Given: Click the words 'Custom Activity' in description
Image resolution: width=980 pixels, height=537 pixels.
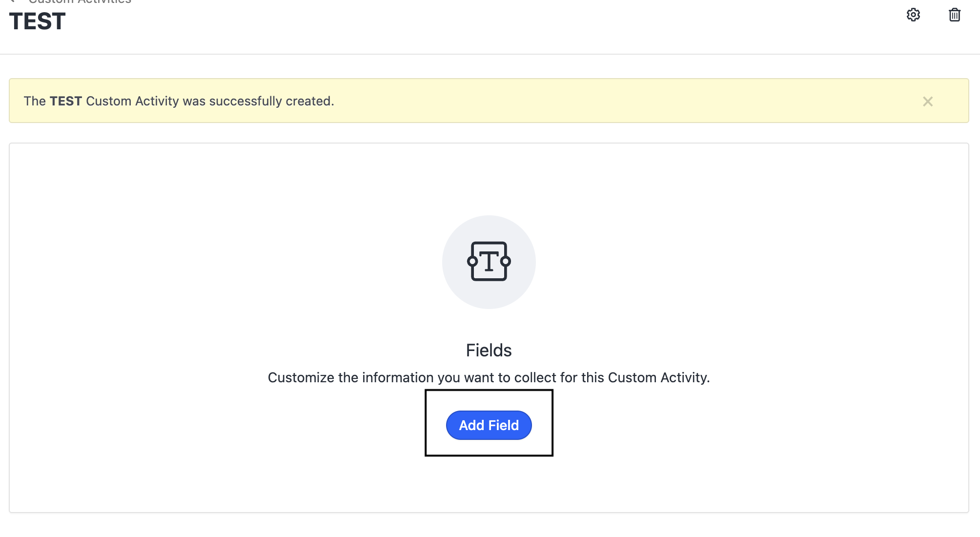Looking at the screenshot, I should pyautogui.click(x=657, y=377).
